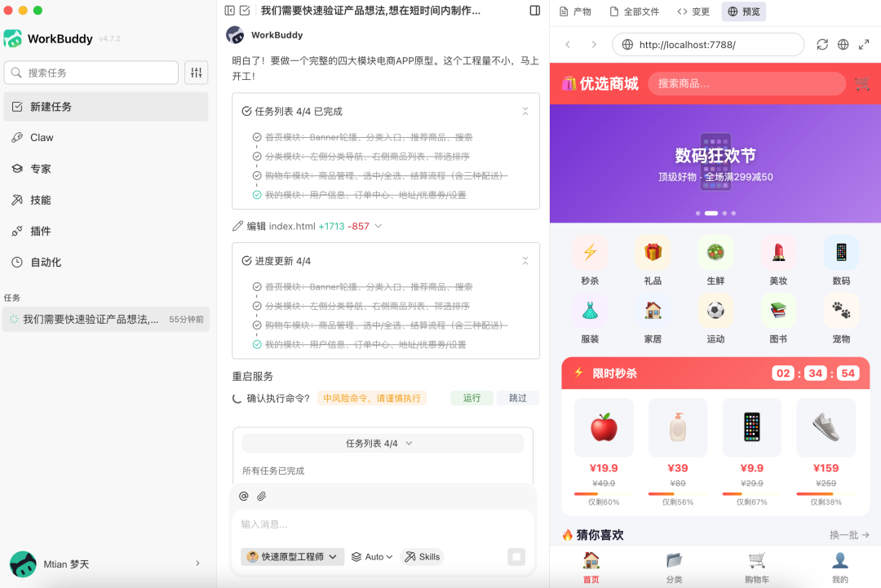The width and height of the screenshot is (881, 588).
Task: Toggle the left sidebar panel icon
Action: (230, 10)
